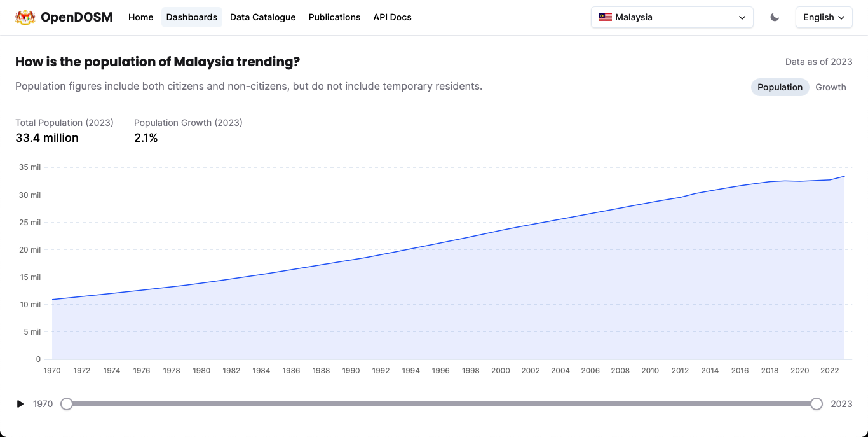
Task: Click the right slider handle at 2023
Action: 817,404
